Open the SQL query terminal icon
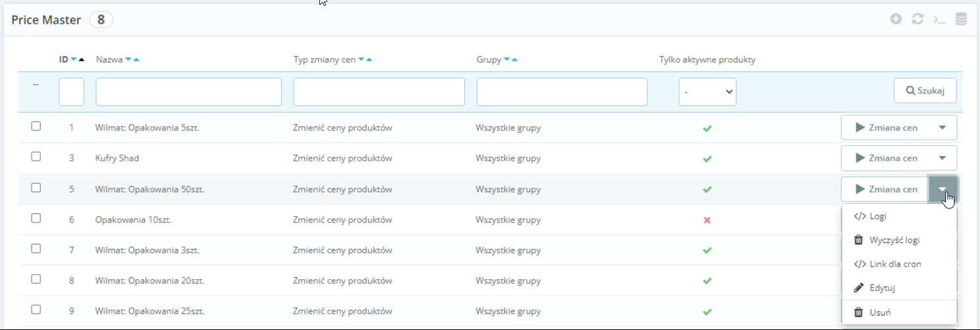 click(939, 19)
